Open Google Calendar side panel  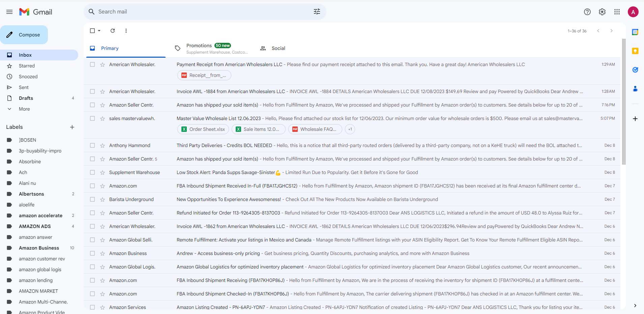(635, 32)
